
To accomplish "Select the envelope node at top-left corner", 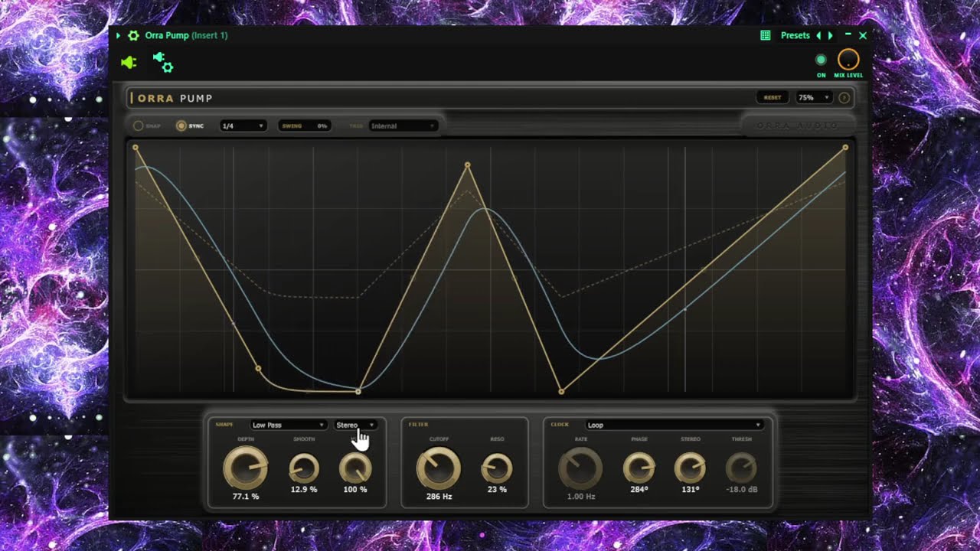I will [x=136, y=147].
